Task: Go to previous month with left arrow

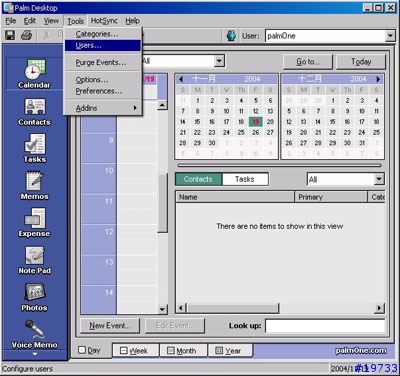Action: (x=181, y=79)
